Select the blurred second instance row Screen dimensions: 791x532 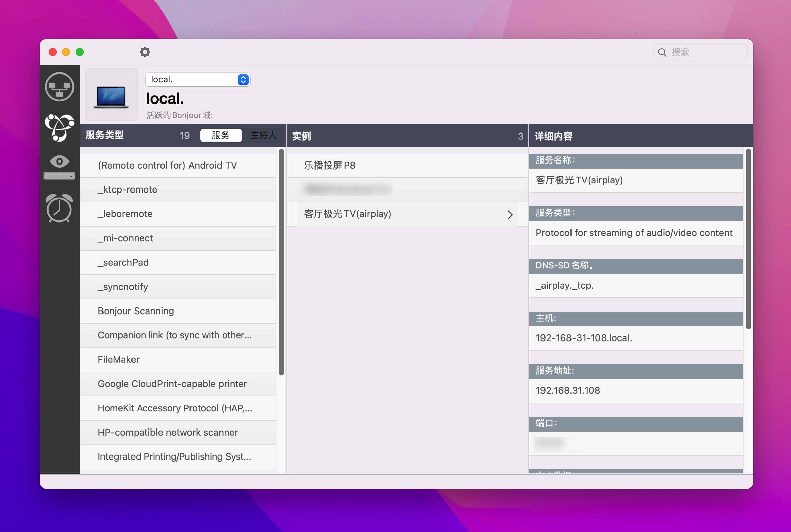pos(407,190)
